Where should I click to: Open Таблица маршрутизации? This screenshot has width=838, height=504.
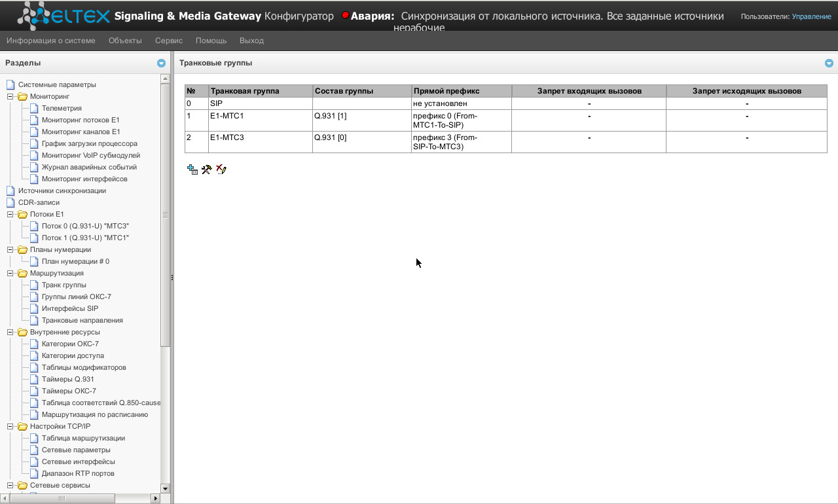[x=83, y=438]
